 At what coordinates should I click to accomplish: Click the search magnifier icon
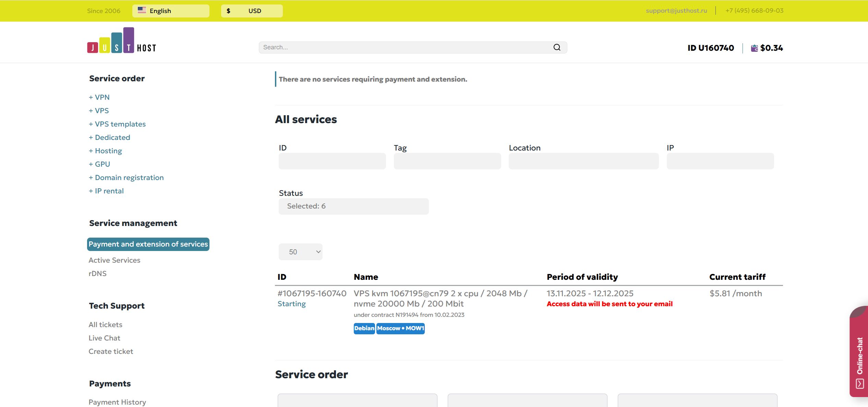click(557, 47)
